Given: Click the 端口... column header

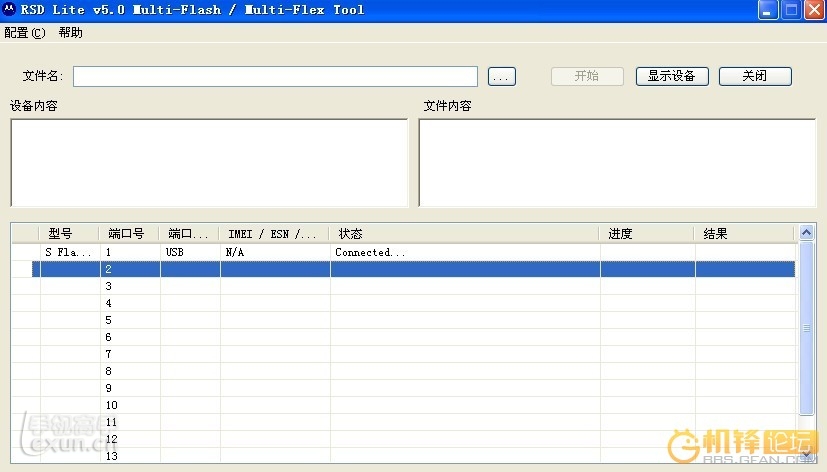Looking at the screenshot, I should (189, 234).
